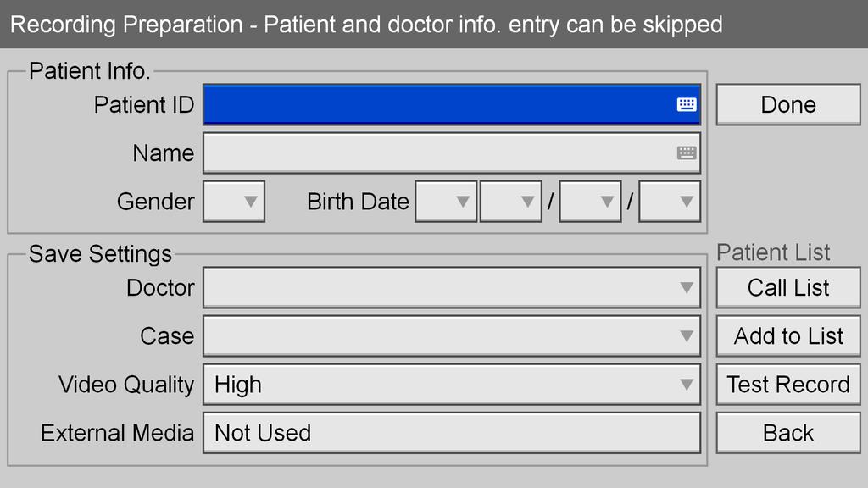
Task: Open the keyboard icon in Patient ID field
Action: pos(687,104)
